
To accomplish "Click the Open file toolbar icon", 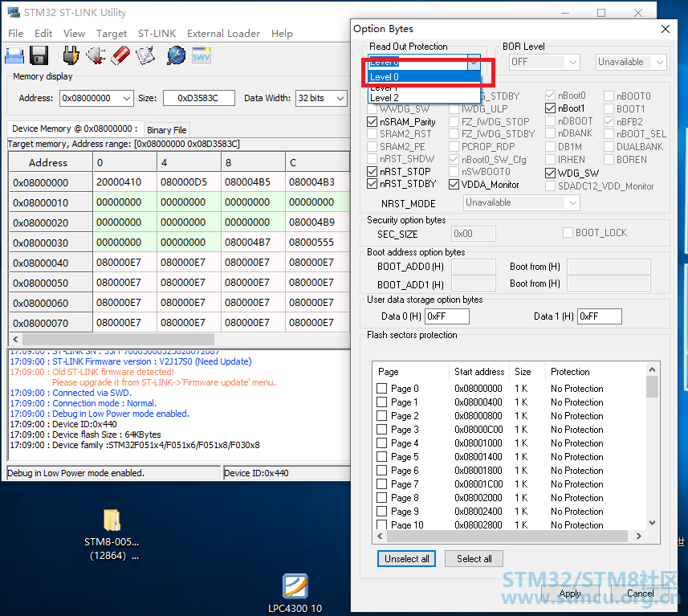I will pos(14,55).
